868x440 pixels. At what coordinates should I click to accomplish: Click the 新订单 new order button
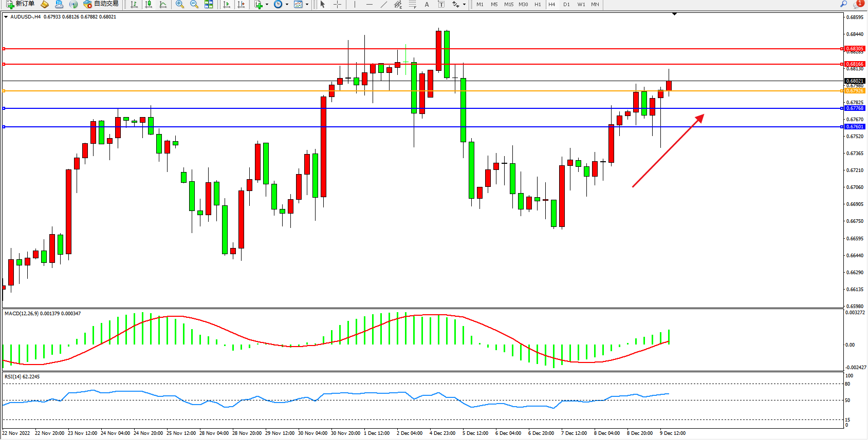[x=21, y=4]
